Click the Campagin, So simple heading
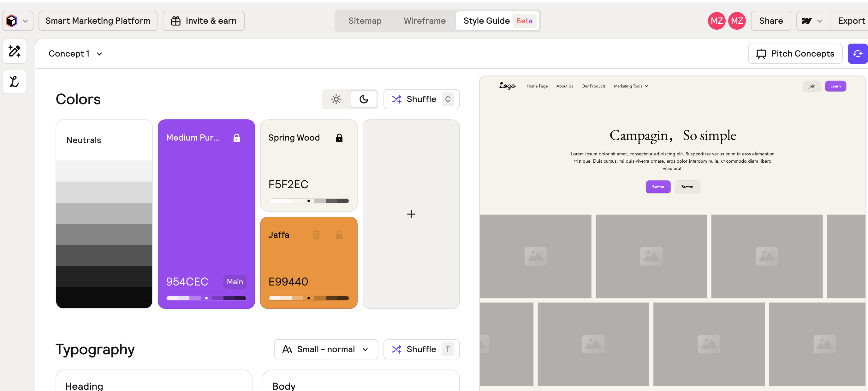868x391 pixels. [673, 135]
